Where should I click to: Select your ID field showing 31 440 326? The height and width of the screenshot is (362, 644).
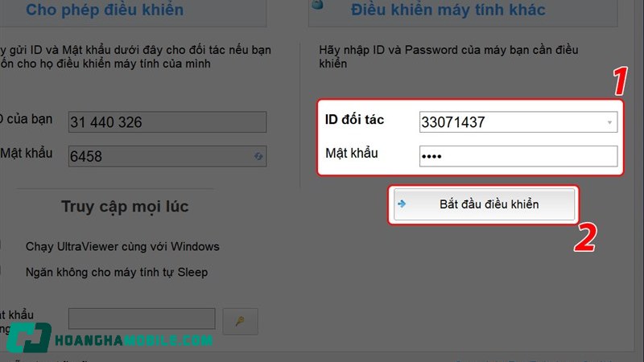167,122
